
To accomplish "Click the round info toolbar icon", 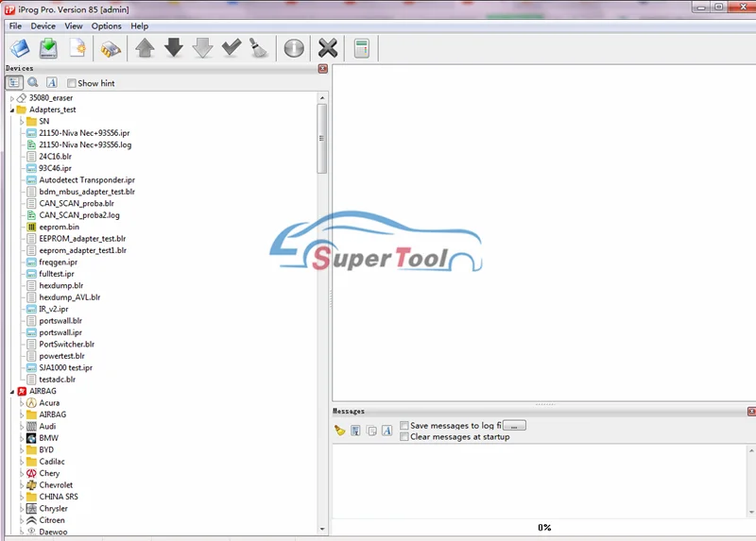I will click(x=294, y=48).
